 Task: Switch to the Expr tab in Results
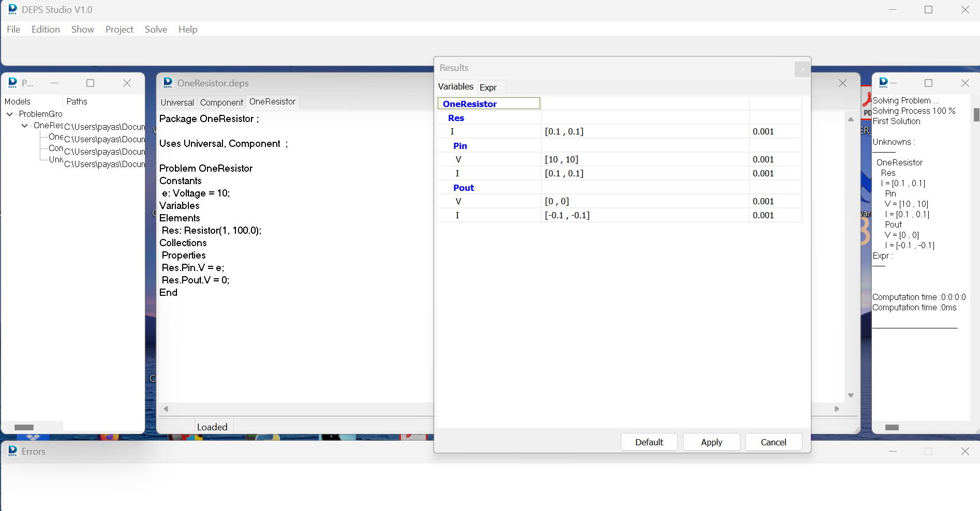[x=488, y=87]
